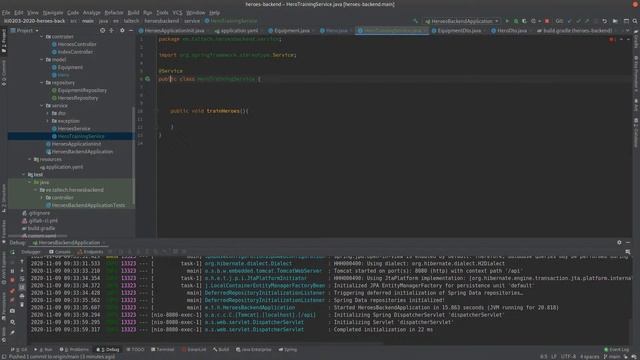Select HeroesController in project tree
The image size is (640, 360).
77,44
